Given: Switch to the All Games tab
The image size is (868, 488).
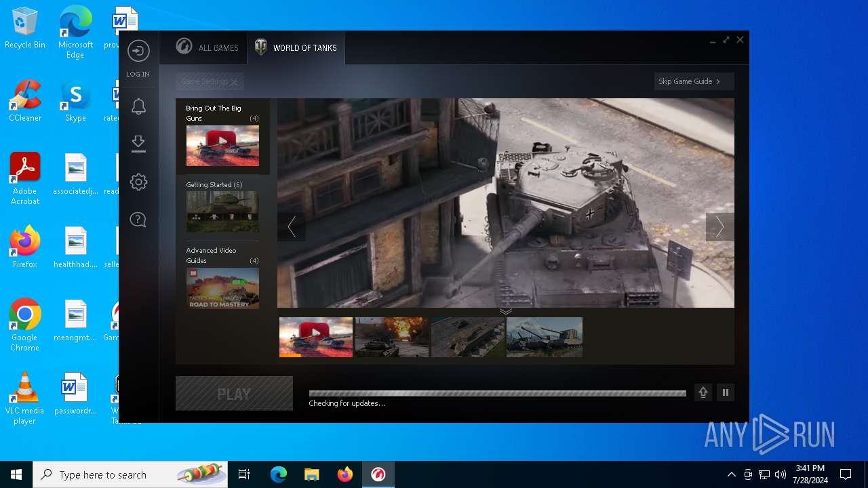Looking at the screenshot, I should tap(207, 47).
